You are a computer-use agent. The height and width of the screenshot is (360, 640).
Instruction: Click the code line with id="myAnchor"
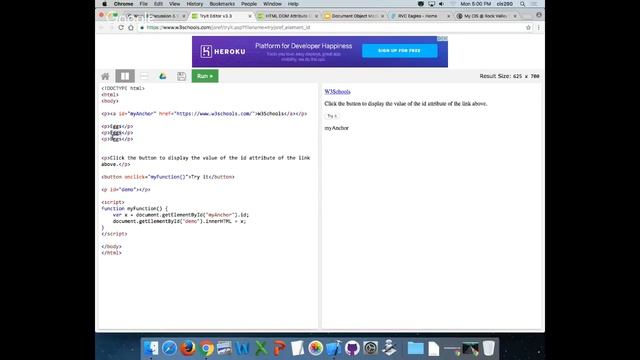[x=204, y=114]
